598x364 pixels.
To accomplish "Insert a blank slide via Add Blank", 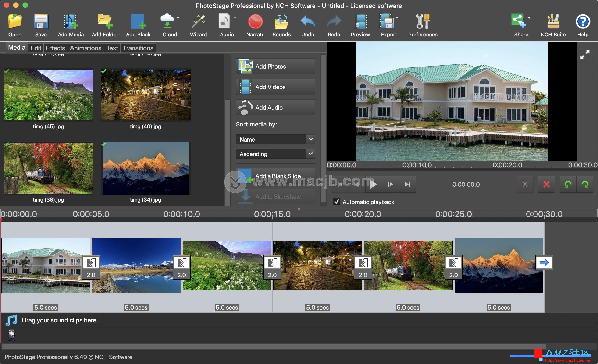I will (x=138, y=21).
